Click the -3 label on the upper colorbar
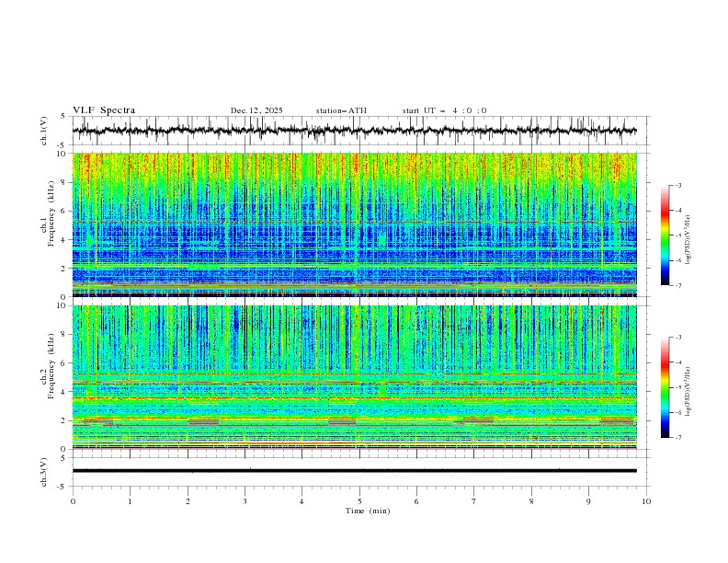 point(677,185)
